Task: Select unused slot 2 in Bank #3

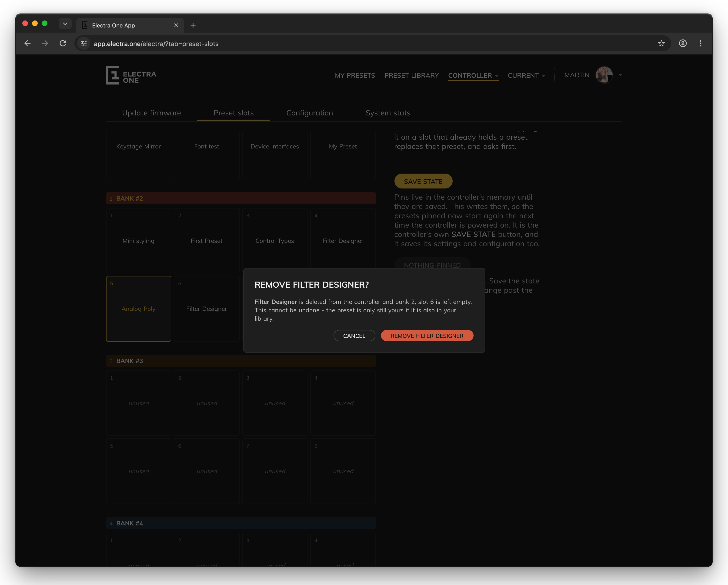Action: pyautogui.click(x=207, y=403)
